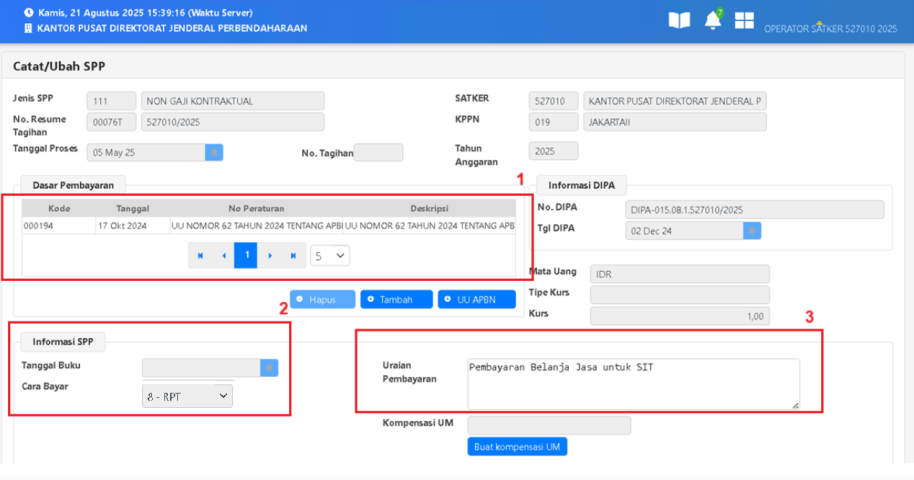
Task: Click the Hapus button
Action: [323, 299]
